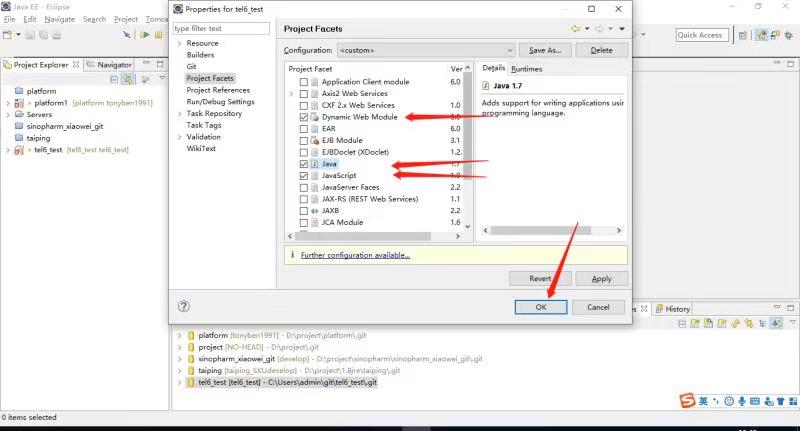Switch to the Debug perspective bug icon
The width and height of the screenshot is (800, 431).
(788, 35)
